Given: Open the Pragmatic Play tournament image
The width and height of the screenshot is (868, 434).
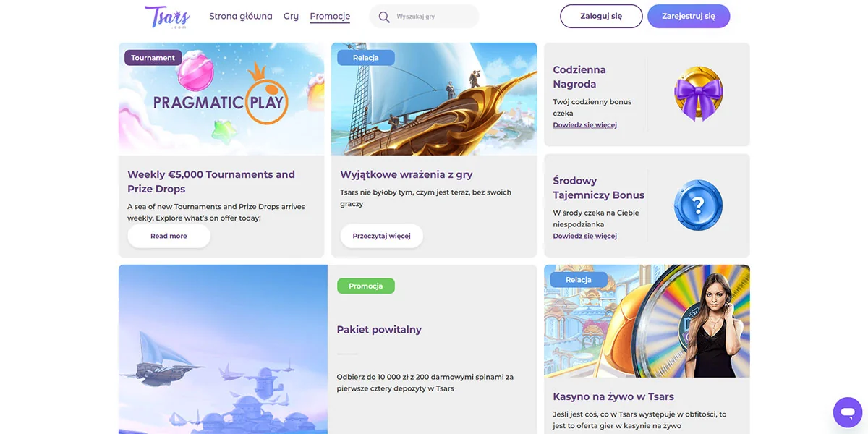Looking at the screenshot, I should (221, 99).
